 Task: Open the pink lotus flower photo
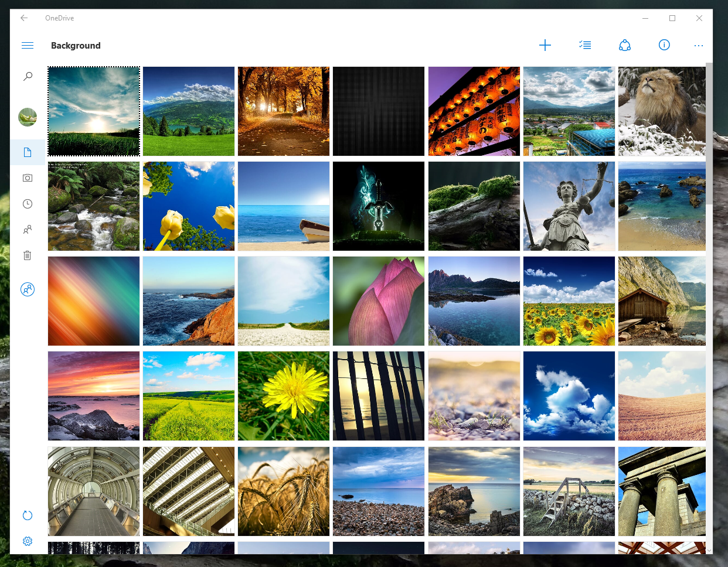pos(378,300)
